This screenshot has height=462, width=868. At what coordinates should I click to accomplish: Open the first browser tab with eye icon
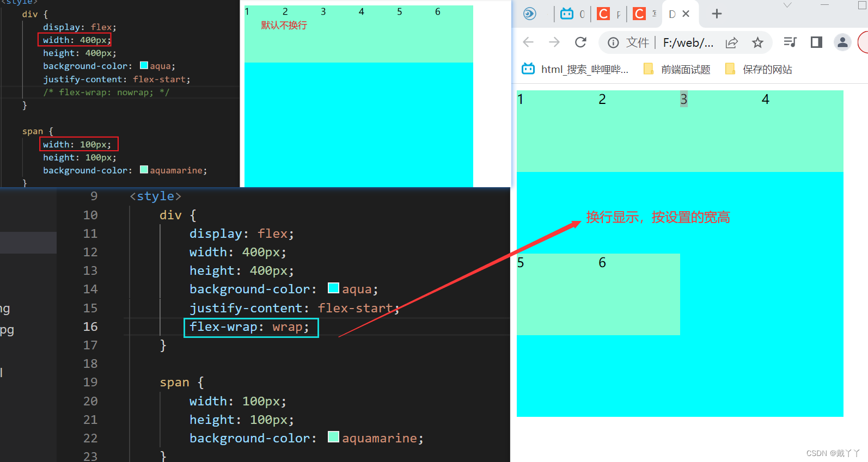(x=529, y=14)
